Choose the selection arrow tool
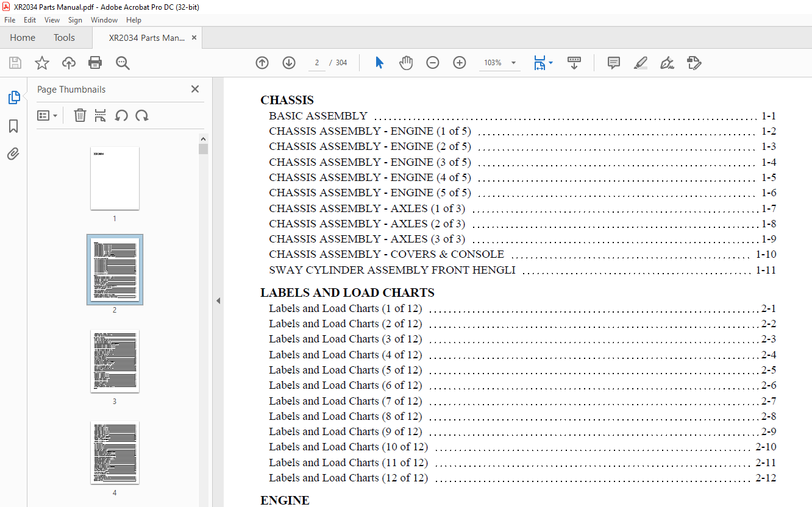This screenshot has width=812, height=507. [379, 63]
